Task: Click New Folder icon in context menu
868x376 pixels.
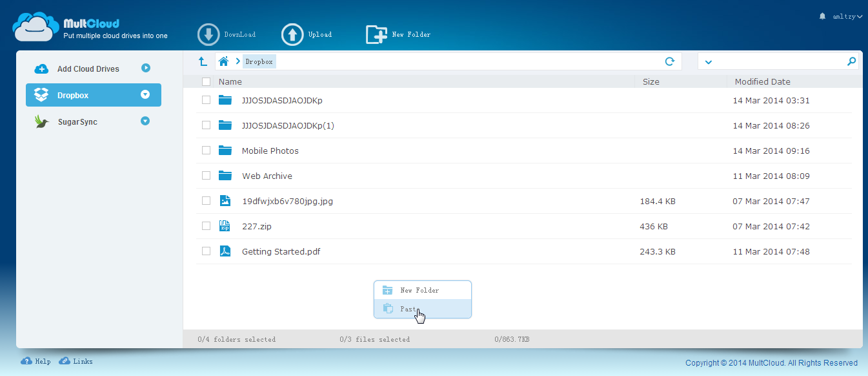Action: pyautogui.click(x=387, y=290)
